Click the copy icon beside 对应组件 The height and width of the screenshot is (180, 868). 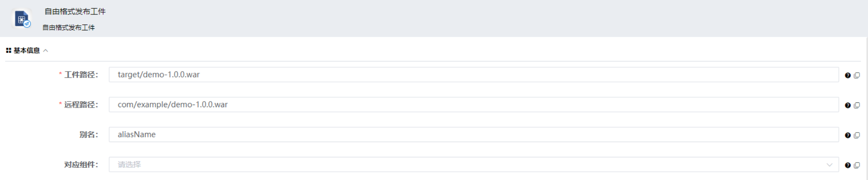click(857, 165)
